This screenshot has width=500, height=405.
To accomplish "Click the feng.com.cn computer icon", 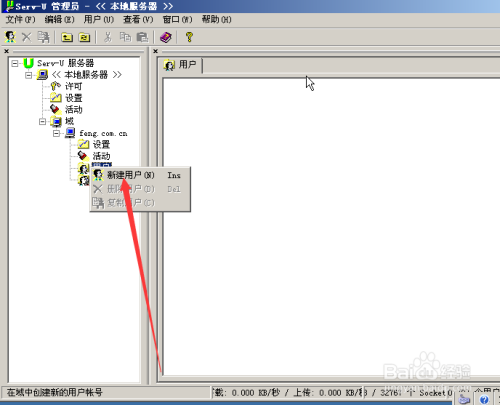I will 70,133.
